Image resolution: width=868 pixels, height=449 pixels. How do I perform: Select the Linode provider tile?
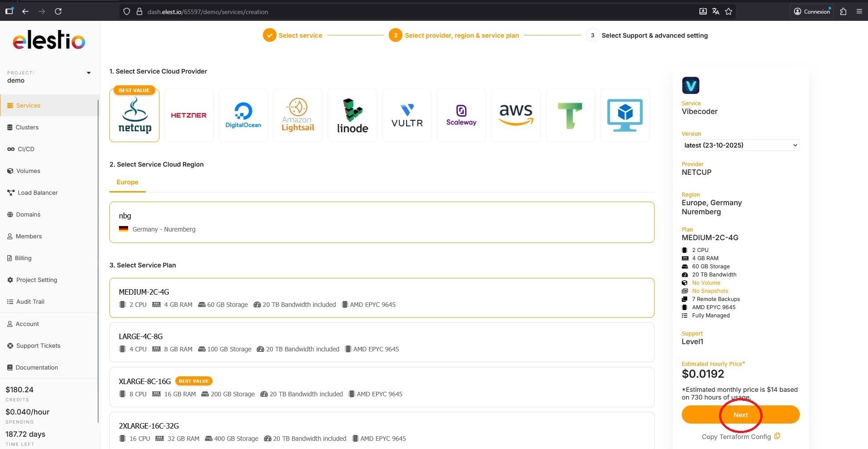click(352, 115)
